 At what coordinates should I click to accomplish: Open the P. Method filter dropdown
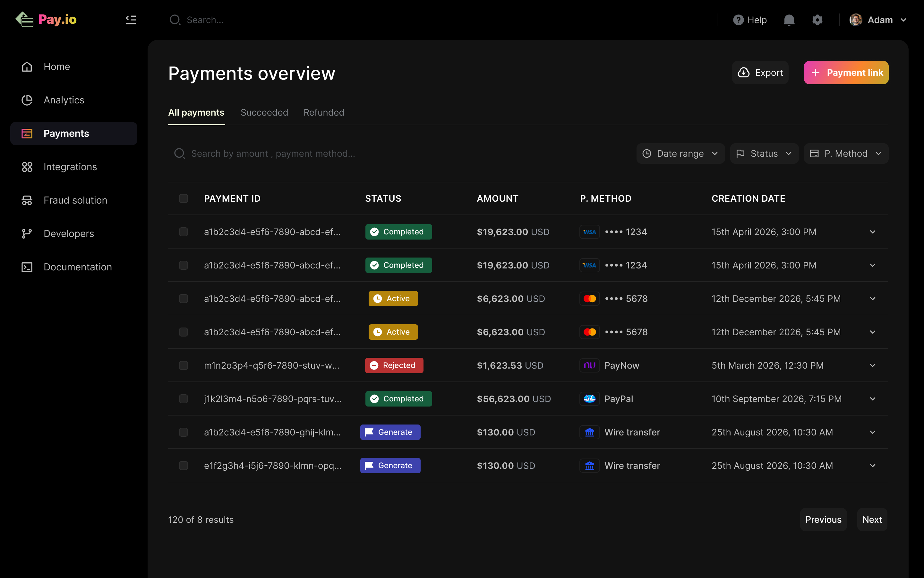click(846, 154)
